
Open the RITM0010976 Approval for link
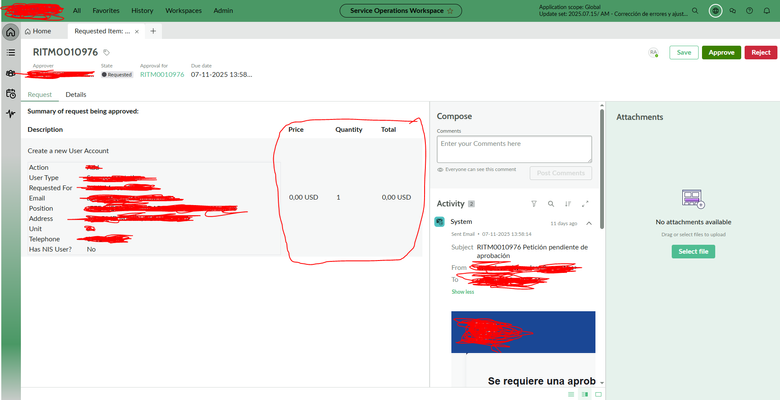pos(162,74)
